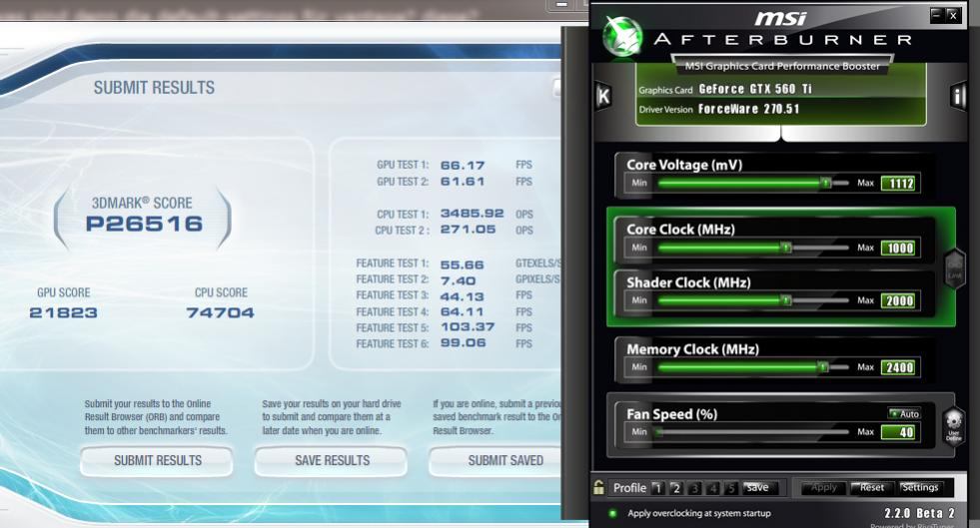Click the Memory Clock Max label
The image size is (980, 528).
coord(866,367)
